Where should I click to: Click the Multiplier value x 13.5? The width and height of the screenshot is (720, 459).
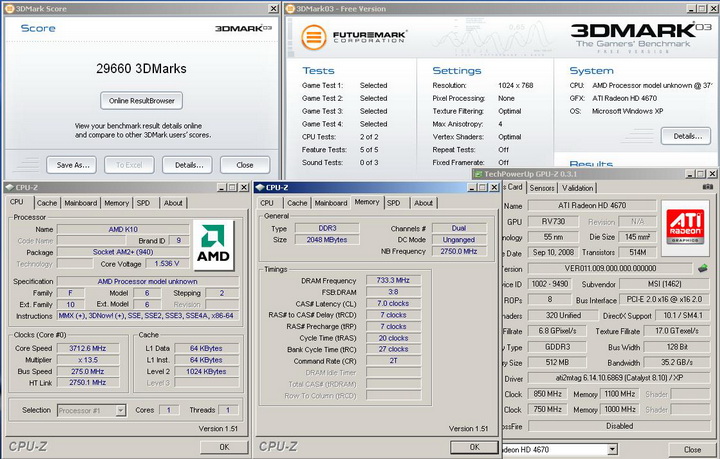point(88,360)
